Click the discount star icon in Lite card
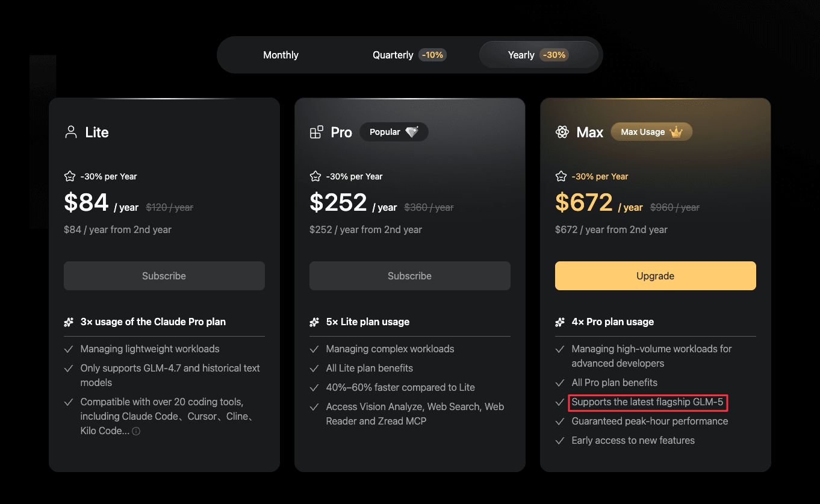Viewport: 820px width, 504px height. click(x=70, y=176)
